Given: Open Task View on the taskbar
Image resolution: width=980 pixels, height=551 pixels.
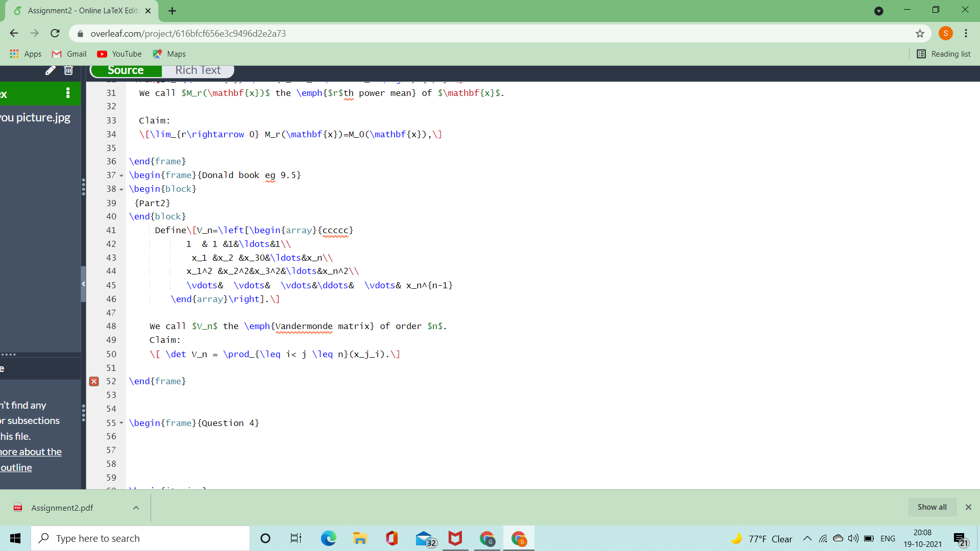Looking at the screenshot, I should (296, 538).
